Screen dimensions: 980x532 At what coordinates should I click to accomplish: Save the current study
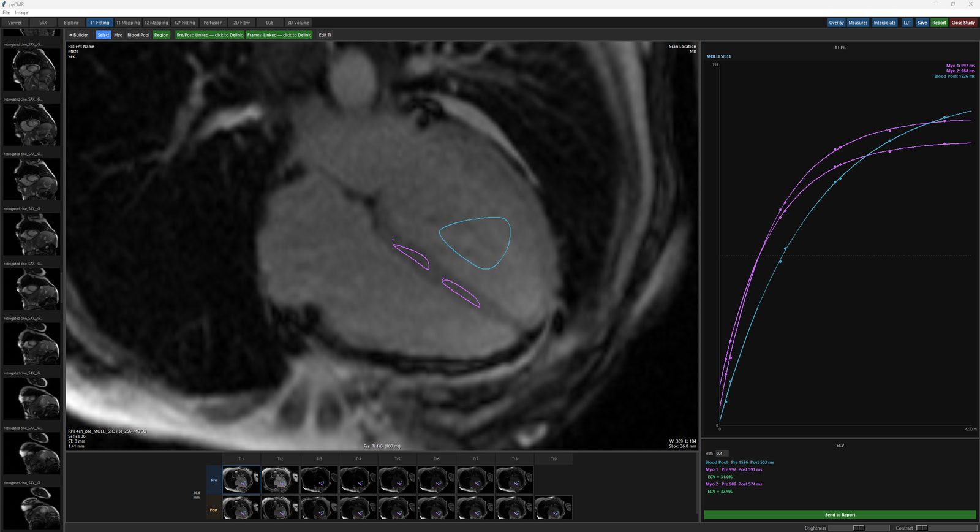922,23
